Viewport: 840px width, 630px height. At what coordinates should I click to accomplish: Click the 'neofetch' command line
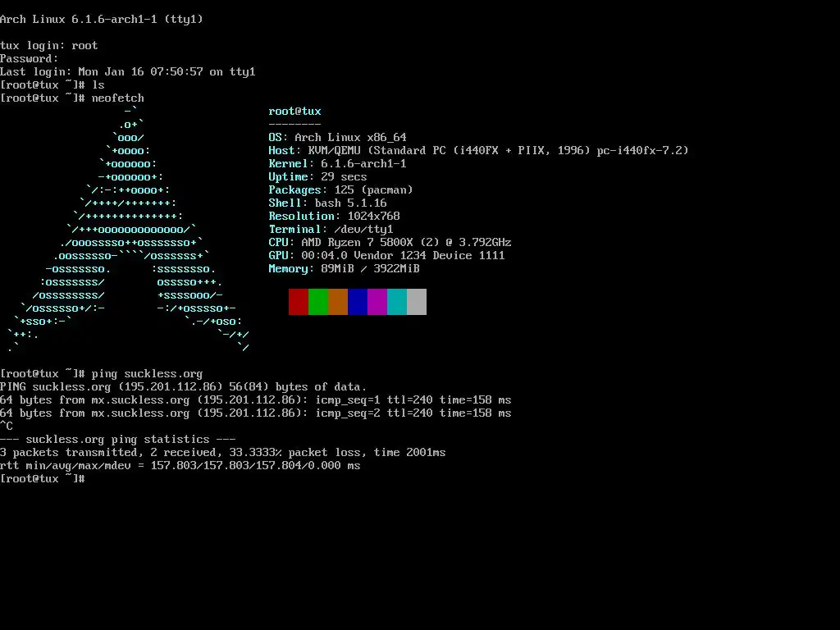click(72, 98)
